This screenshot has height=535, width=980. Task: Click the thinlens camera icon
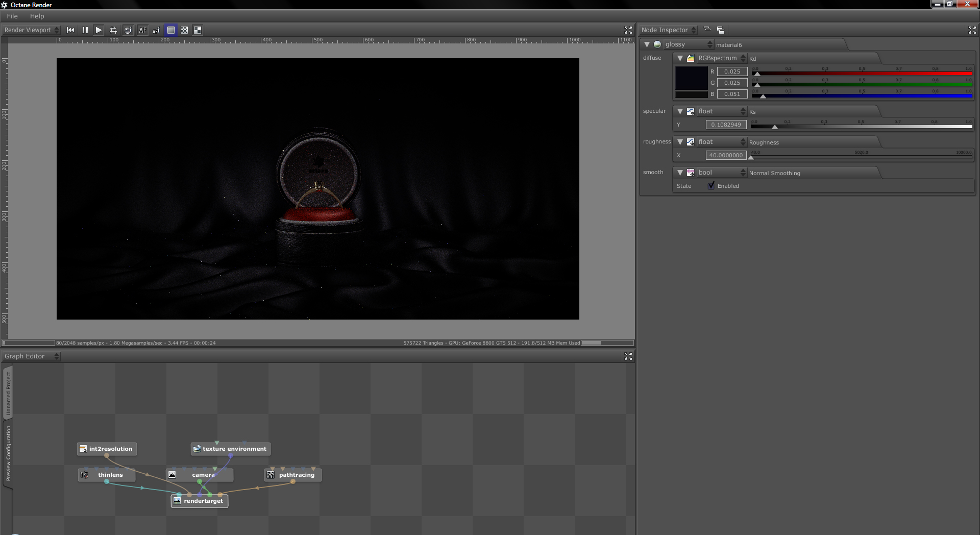coord(85,475)
